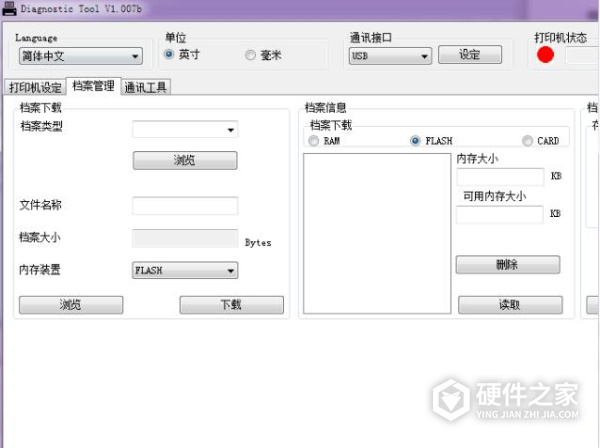
Task: Switch to the 档案管理 tab
Action: (93, 86)
